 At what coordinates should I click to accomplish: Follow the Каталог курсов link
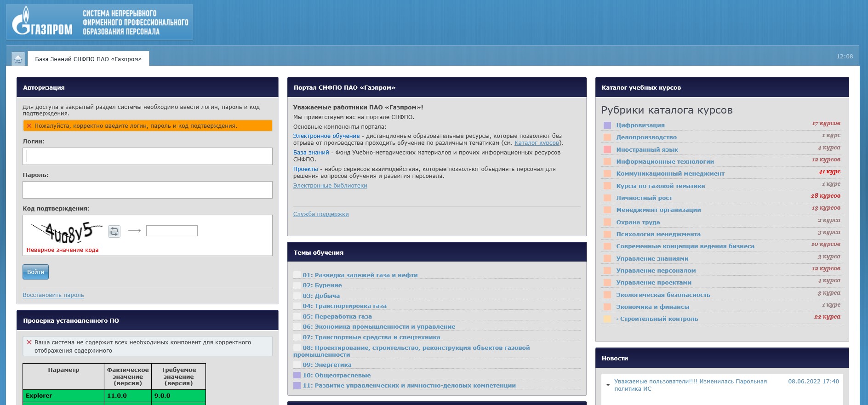537,143
